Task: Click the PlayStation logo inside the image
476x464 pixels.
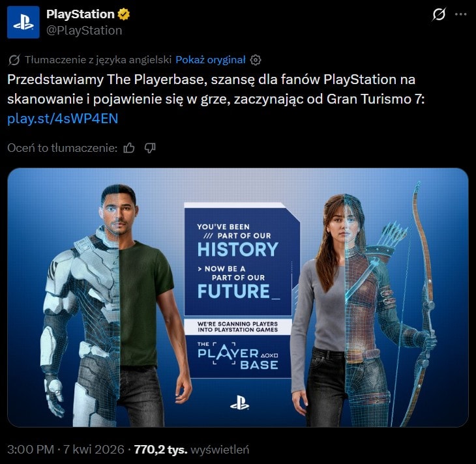Action: (x=239, y=403)
